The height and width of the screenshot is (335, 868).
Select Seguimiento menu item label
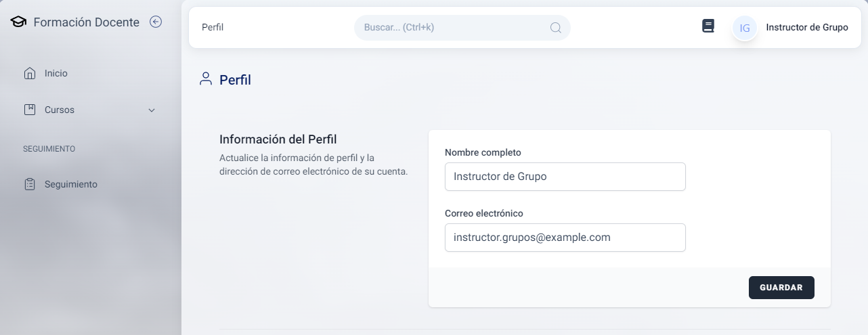(71, 184)
